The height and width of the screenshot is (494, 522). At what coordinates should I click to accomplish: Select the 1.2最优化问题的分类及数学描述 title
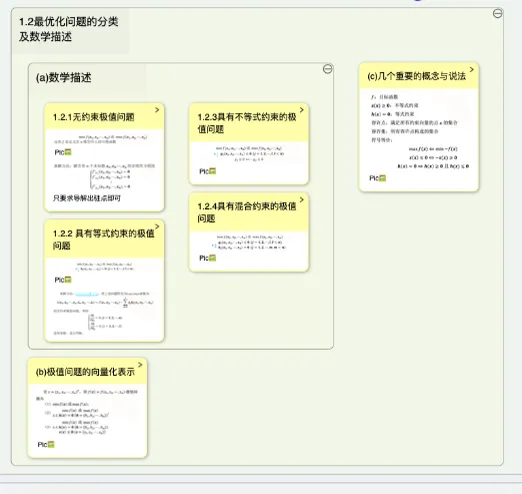click(x=69, y=29)
